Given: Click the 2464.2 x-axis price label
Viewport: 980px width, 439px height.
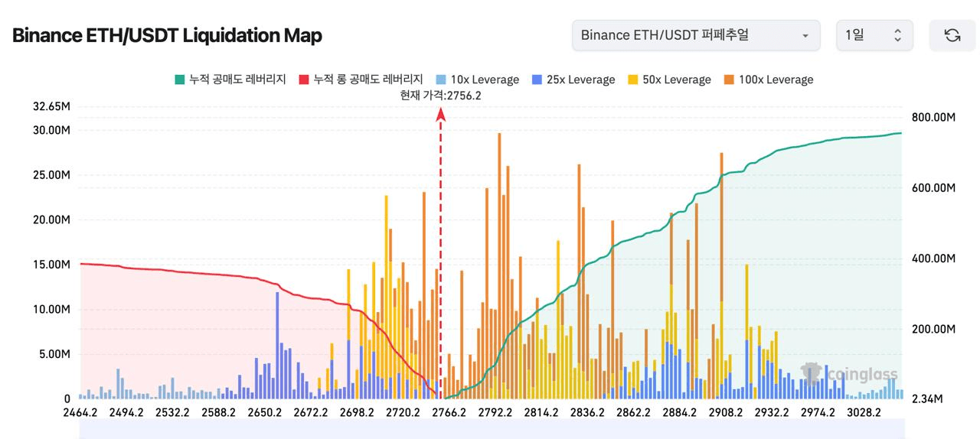Looking at the screenshot, I should pyautogui.click(x=80, y=413).
